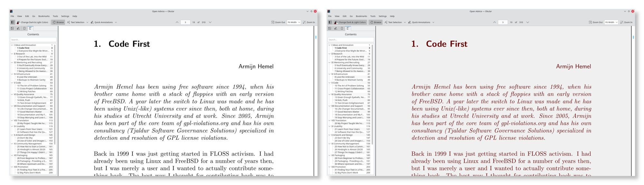Click document scrollbar handle in left window

(x=316, y=37)
